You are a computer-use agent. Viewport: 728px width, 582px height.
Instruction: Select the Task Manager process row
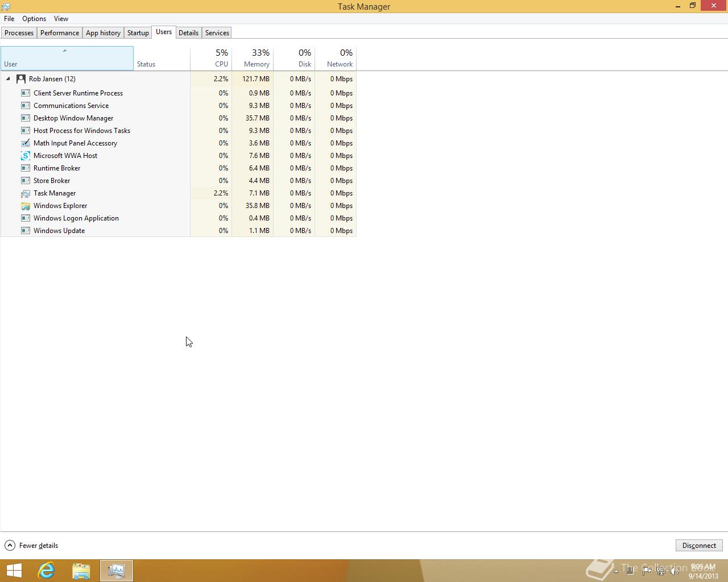[x=179, y=193]
